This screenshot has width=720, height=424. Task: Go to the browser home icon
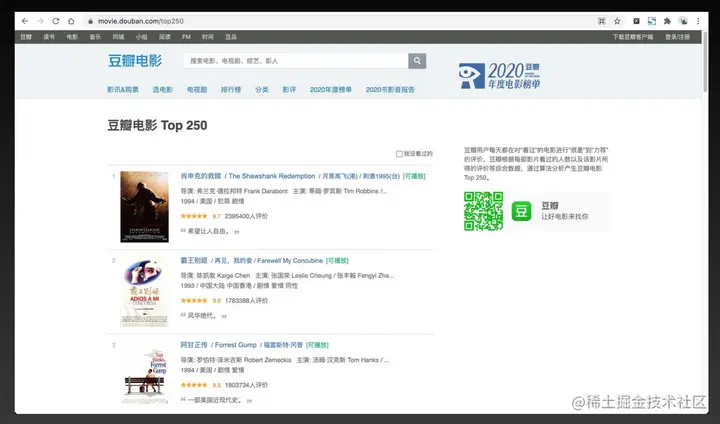71,21
